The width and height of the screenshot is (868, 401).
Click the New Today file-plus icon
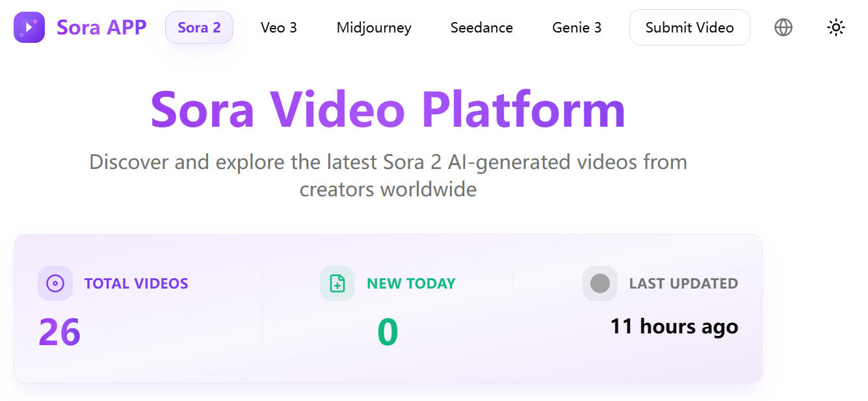[337, 283]
